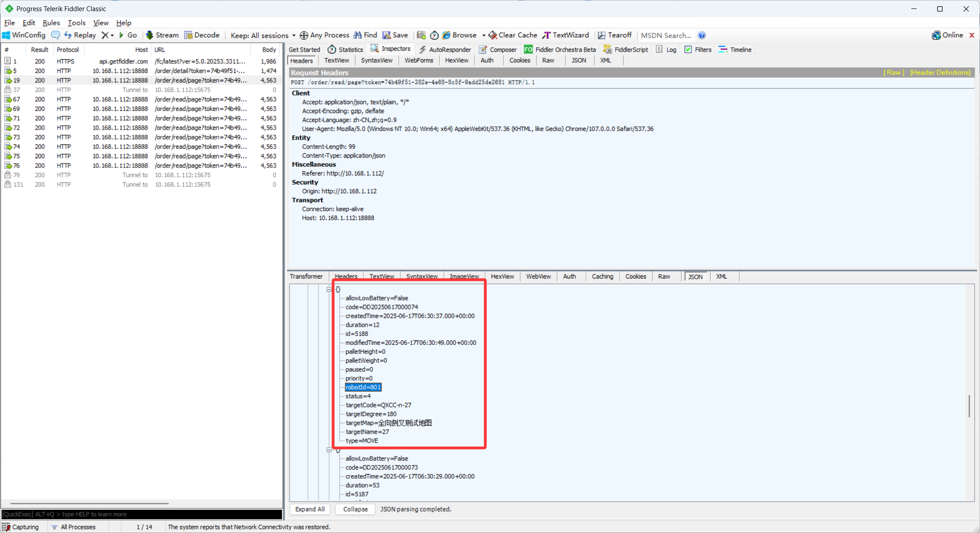Click the Online status indicator
Viewport: 980px width, 533px height.
pos(947,35)
